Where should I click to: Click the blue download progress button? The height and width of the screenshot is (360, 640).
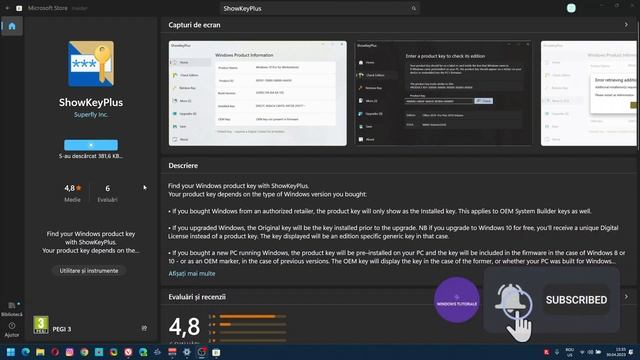(x=91, y=145)
